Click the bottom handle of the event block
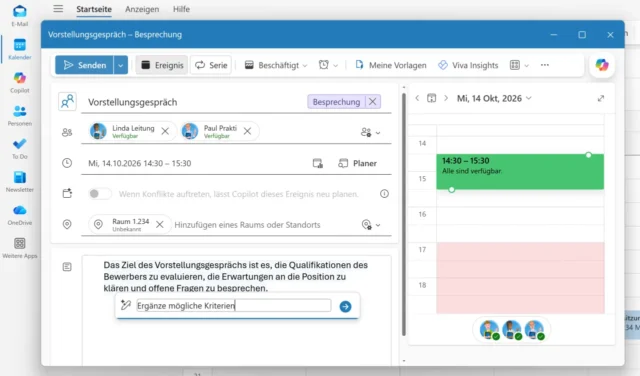 pos(451,189)
